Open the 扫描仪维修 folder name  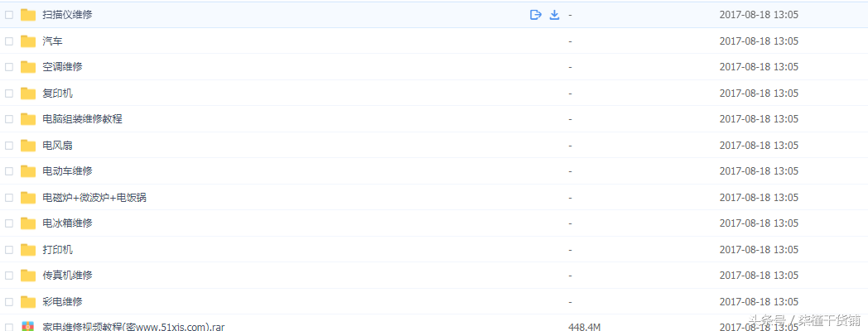click(x=68, y=15)
